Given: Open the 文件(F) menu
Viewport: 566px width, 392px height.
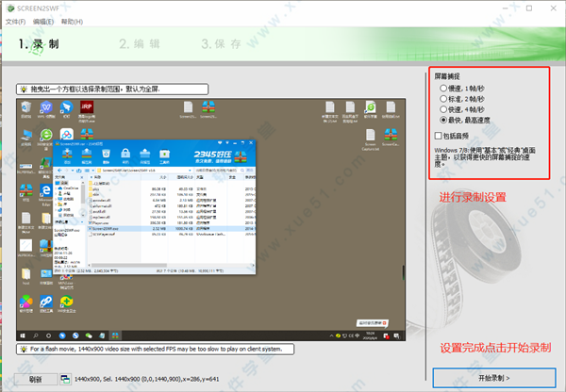Looking at the screenshot, I should [x=16, y=20].
